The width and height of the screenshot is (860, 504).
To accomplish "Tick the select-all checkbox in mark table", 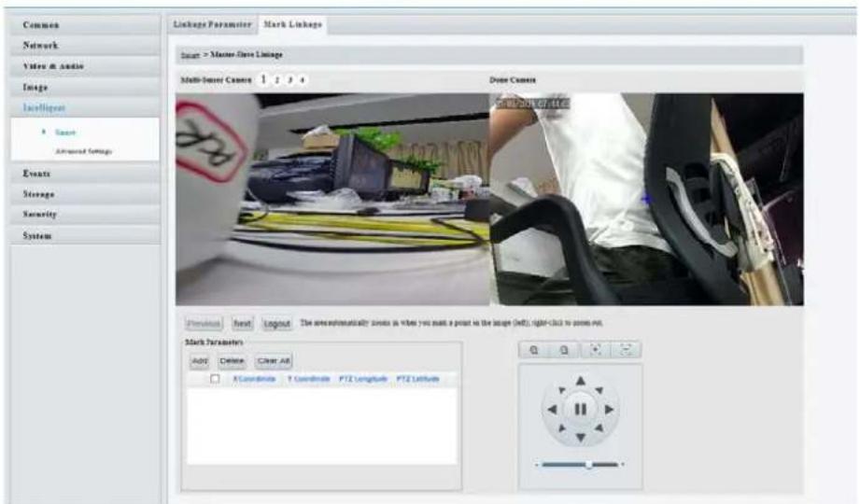I will (x=215, y=378).
